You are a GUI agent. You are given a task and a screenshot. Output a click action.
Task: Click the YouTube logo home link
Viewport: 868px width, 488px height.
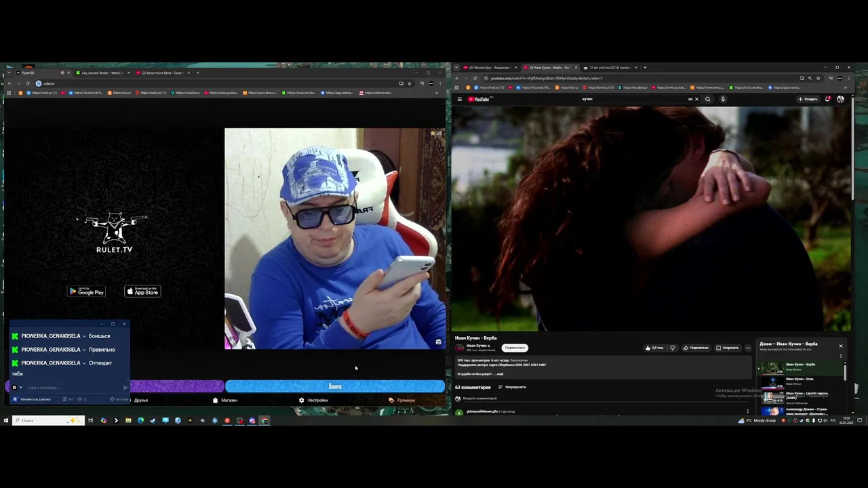point(479,99)
